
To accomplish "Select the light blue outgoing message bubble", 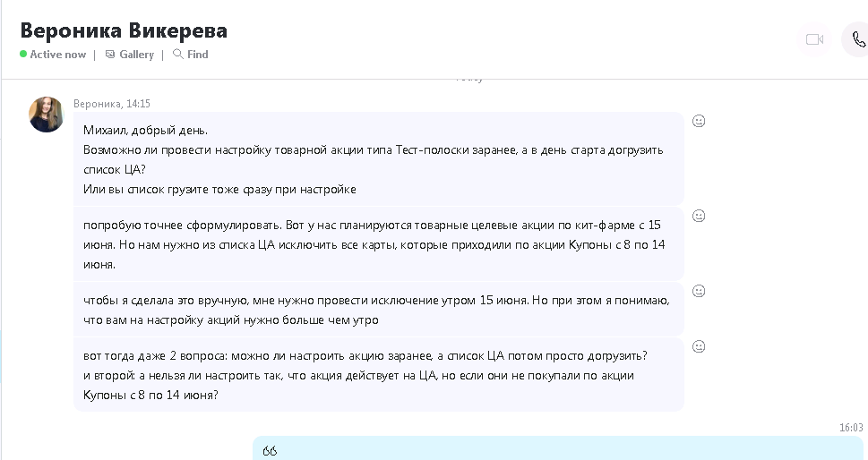I will pyautogui.click(x=555, y=449).
